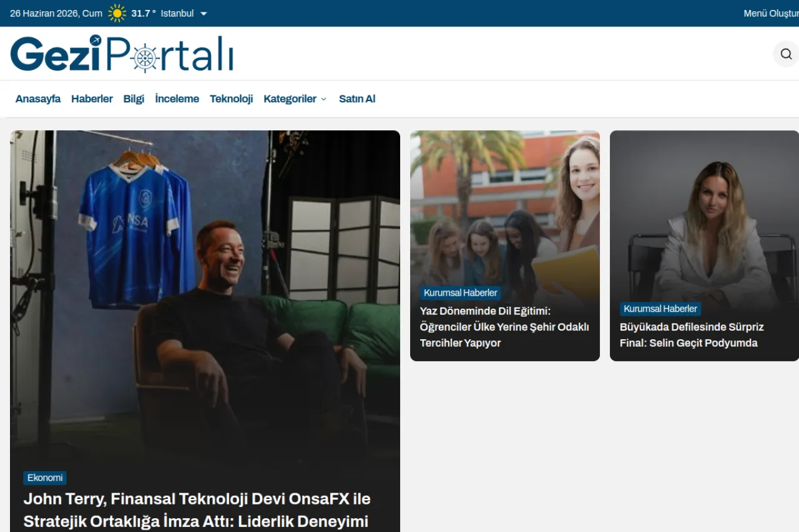Screen dimensions: 799x532
Task: Click the Menü Oluştur link
Action: (771, 13)
